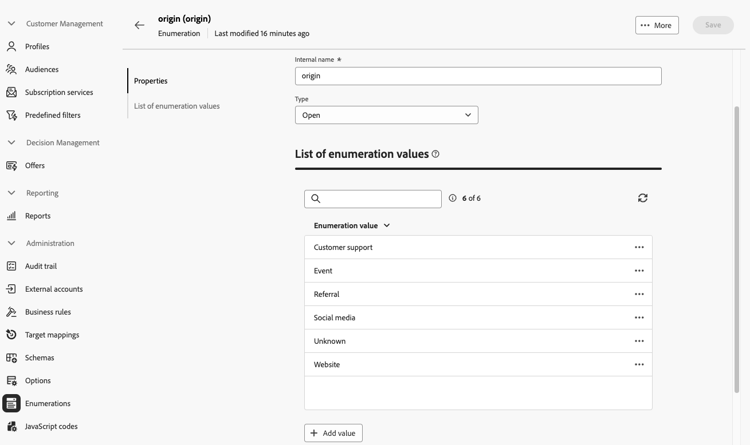Sort by Enumeration value column chevron
750x445 pixels.
click(387, 226)
